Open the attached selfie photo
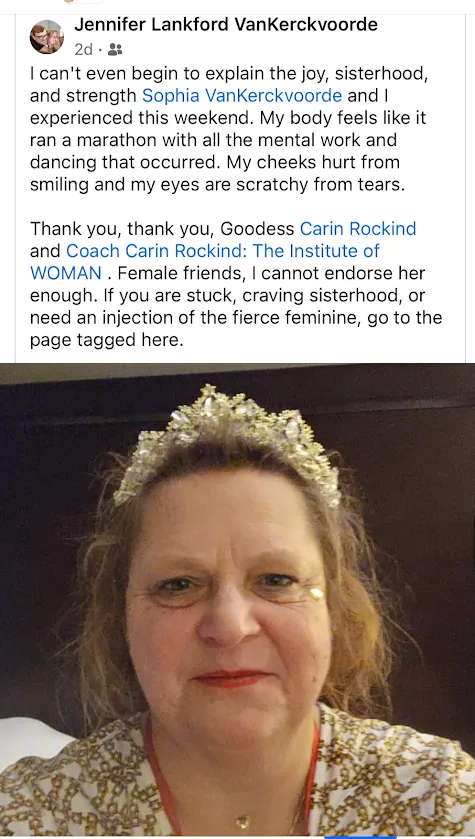The height and width of the screenshot is (839, 475). [238, 599]
